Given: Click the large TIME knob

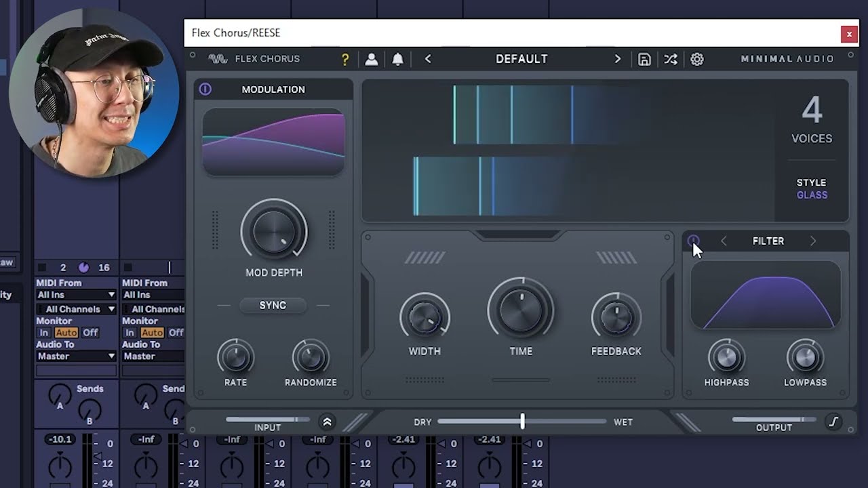Looking at the screenshot, I should tap(521, 310).
